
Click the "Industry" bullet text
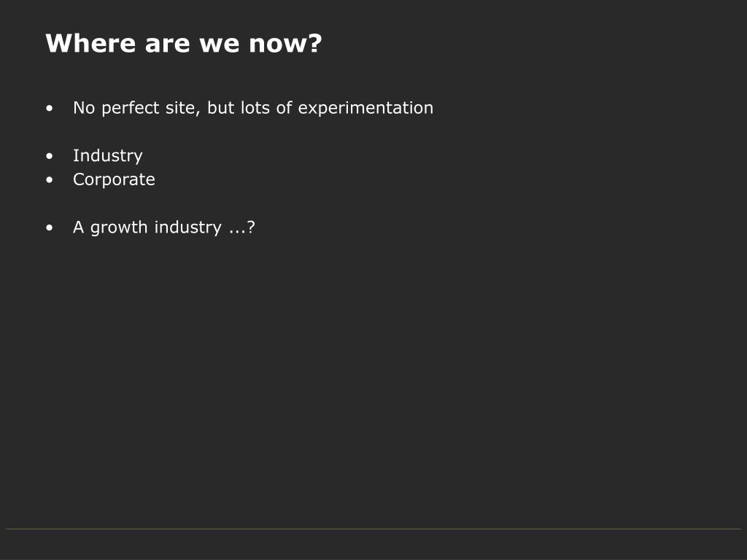[x=108, y=156]
